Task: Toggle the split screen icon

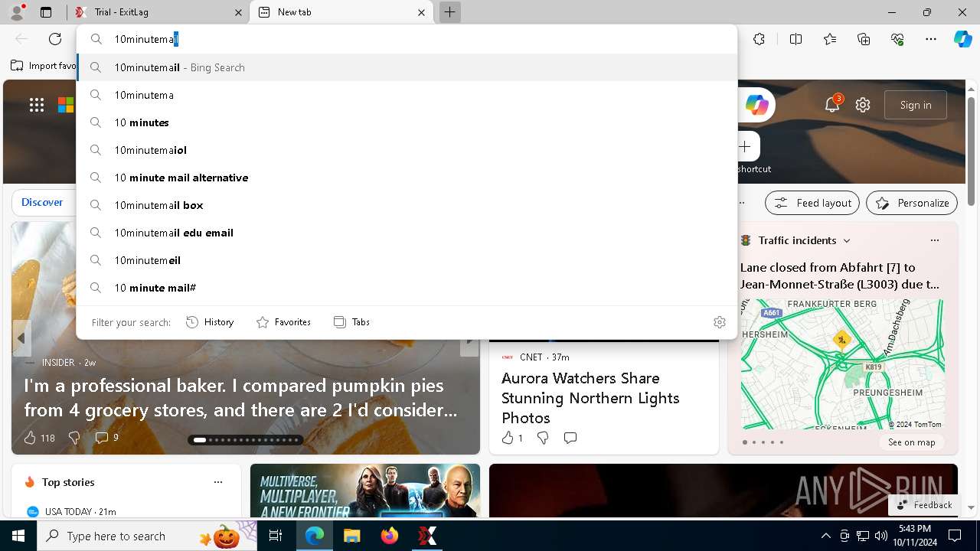Action: click(795, 39)
